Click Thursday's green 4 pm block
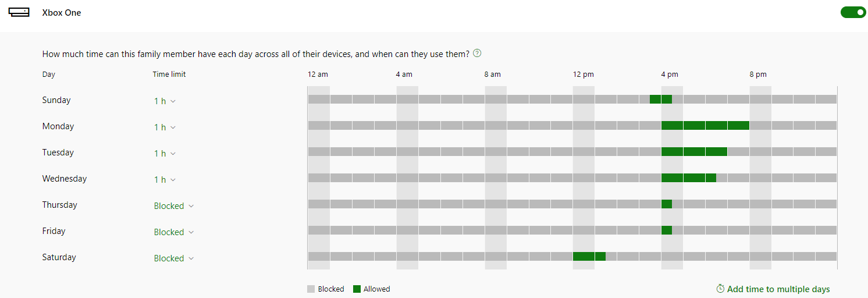The width and height of the screenshot is (868, 298). [x=667, y=204]
